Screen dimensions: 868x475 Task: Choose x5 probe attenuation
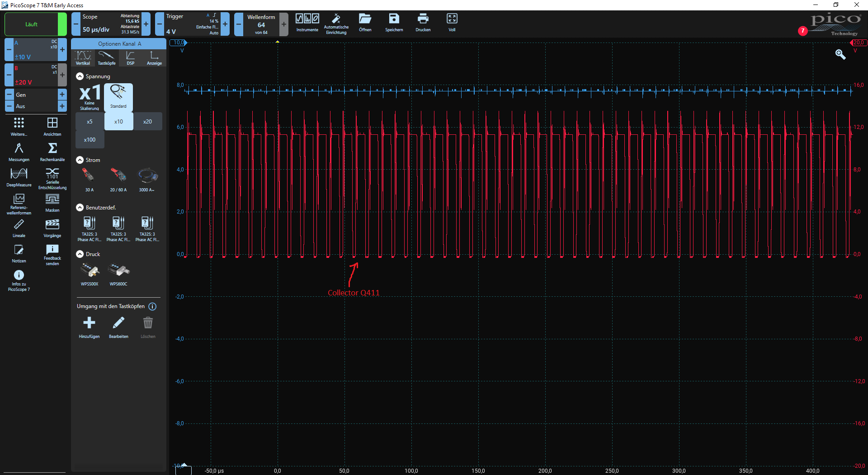[x=90, y=122]
